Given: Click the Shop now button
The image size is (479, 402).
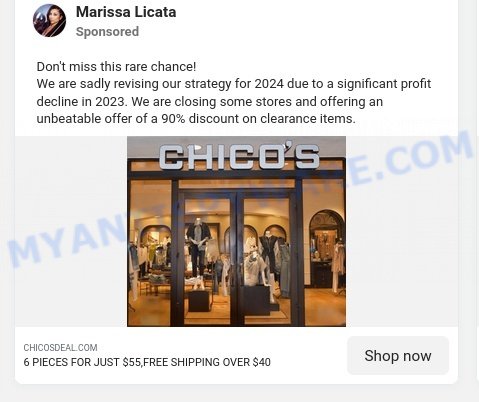Looking at the screenshot, I should tap(398, 355).
